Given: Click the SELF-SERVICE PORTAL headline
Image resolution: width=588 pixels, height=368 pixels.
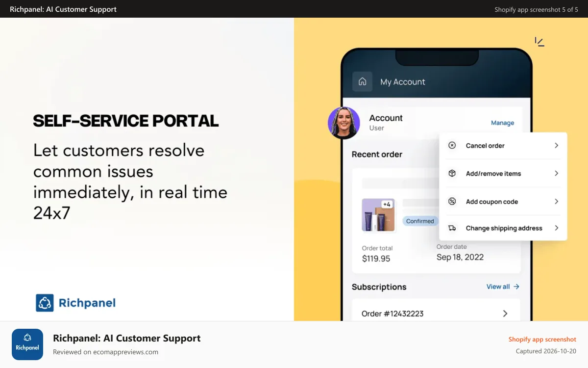Looking at the screenshot, I should pyautogui.click(x=126, y=121).
